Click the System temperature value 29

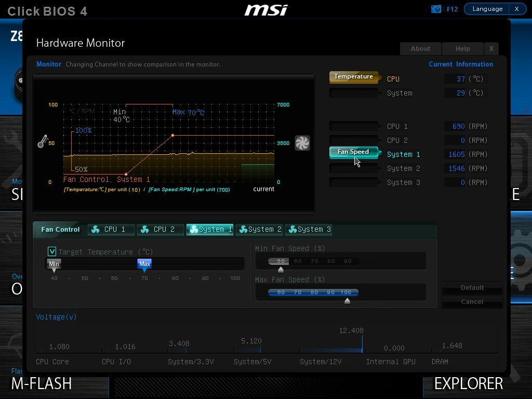tap(460, 93)
